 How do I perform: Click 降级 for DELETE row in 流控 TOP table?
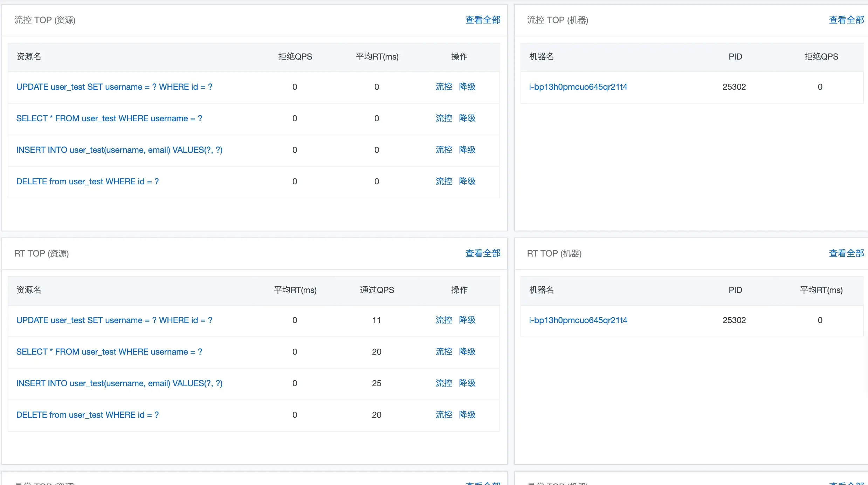[467, 181]
